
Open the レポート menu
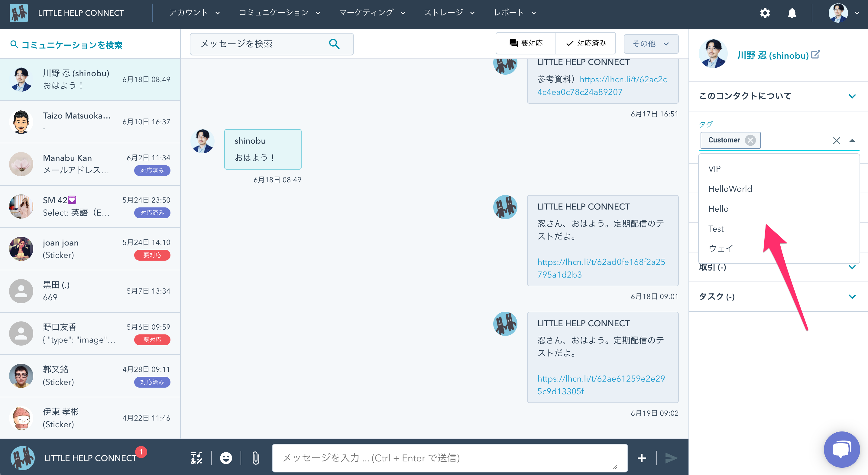click(x=514, y=13)
